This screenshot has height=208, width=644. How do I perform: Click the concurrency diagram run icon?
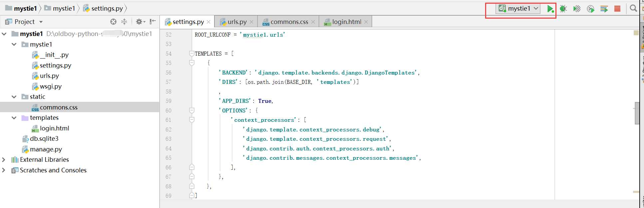tap(604, 9)
